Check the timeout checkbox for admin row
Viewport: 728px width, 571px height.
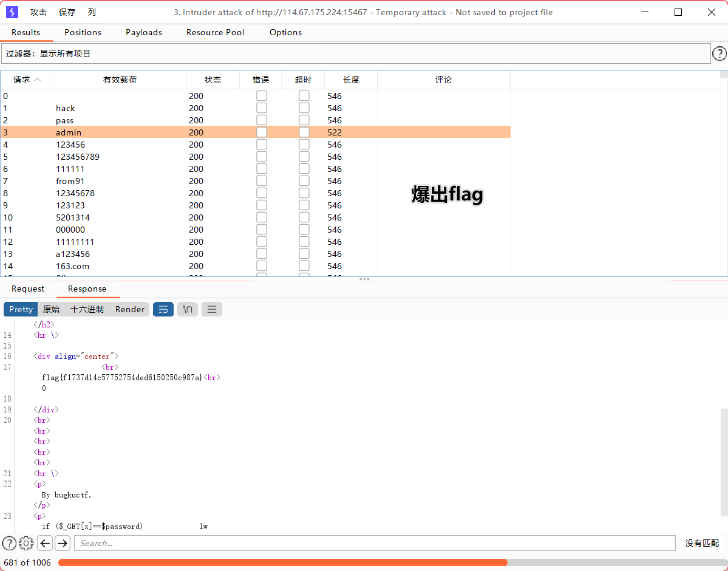304,132
